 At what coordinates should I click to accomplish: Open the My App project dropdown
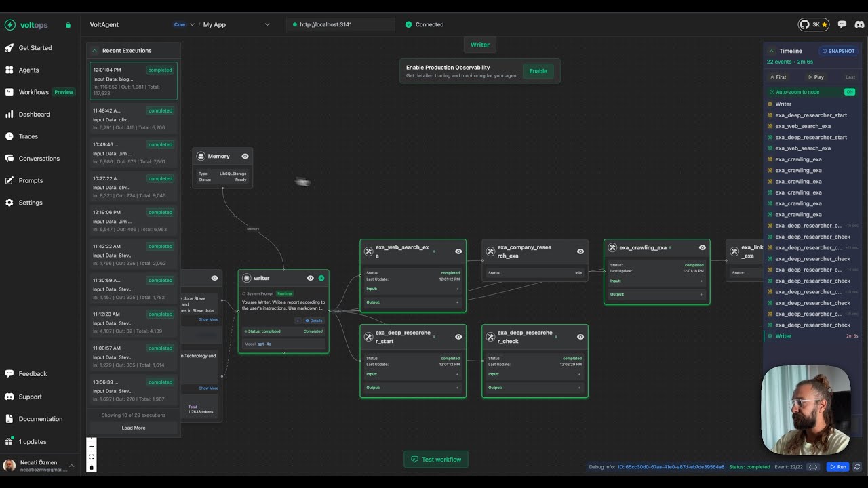point(236,24)
